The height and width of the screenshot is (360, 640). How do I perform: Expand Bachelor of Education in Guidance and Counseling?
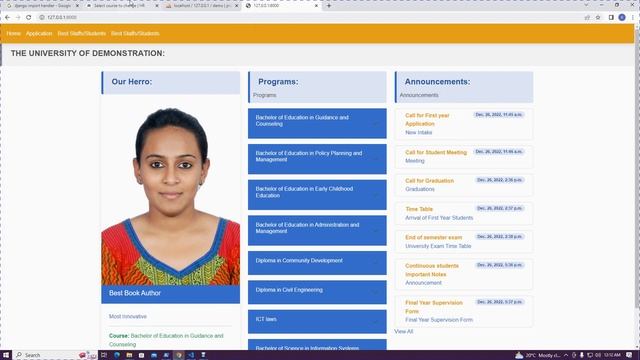pyautogui.click(x=317, y=123)
